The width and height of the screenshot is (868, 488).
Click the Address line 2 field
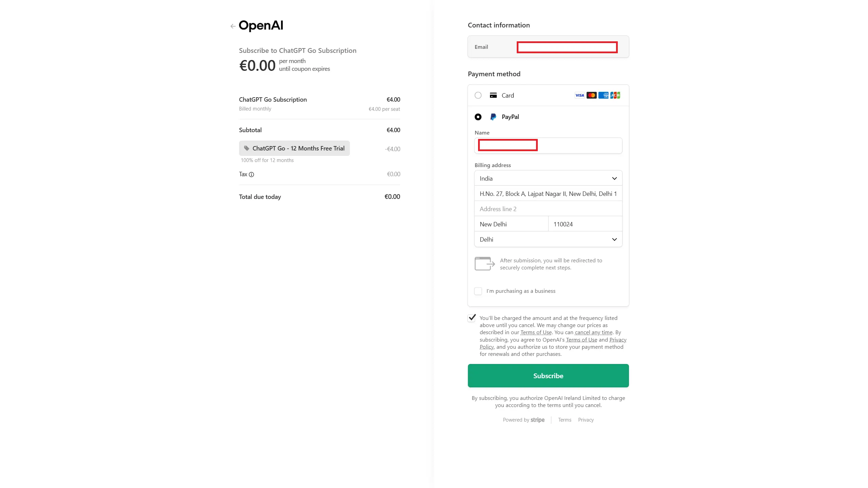pos(548,209)
